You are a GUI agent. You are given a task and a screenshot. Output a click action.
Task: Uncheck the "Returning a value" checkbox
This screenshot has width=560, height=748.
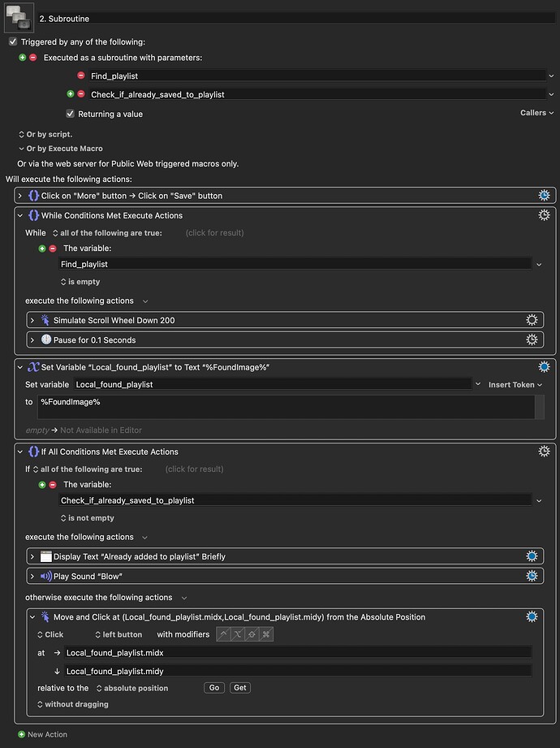[x=70, y=114]
